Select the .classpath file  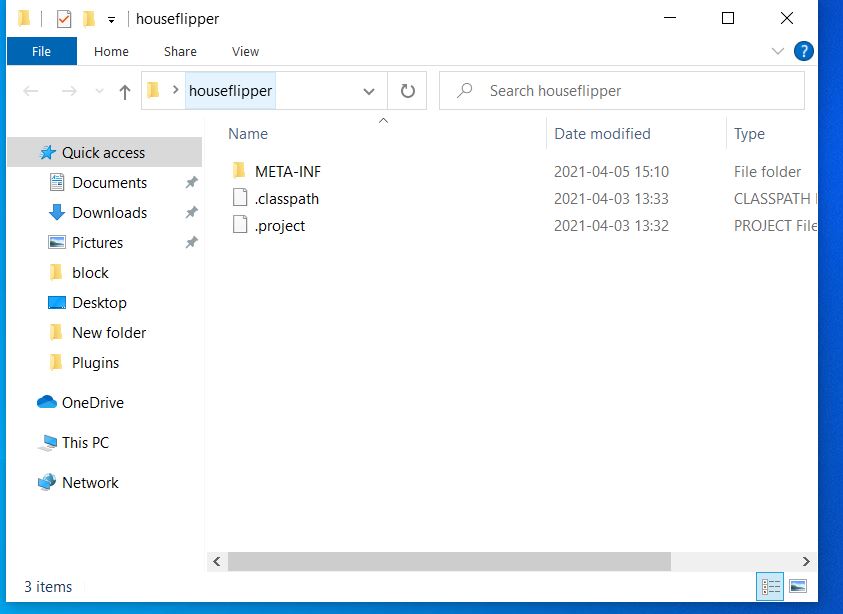point(287,199)
